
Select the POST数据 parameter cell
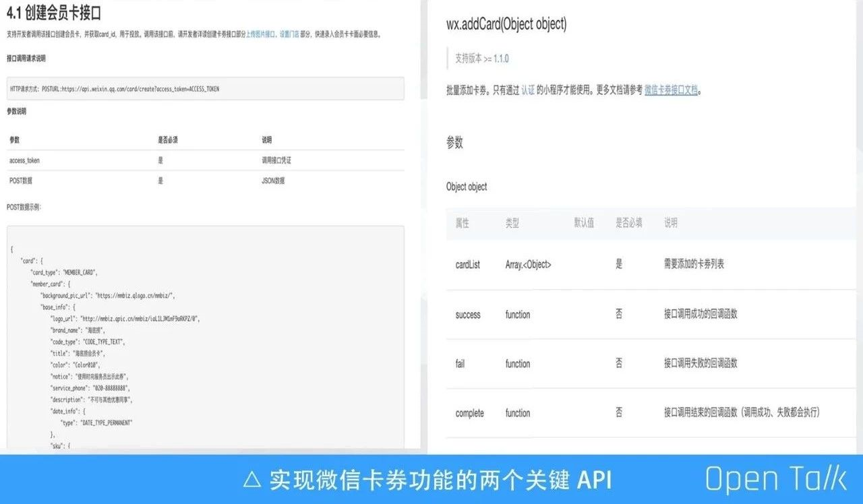click(x=21, y=181)
